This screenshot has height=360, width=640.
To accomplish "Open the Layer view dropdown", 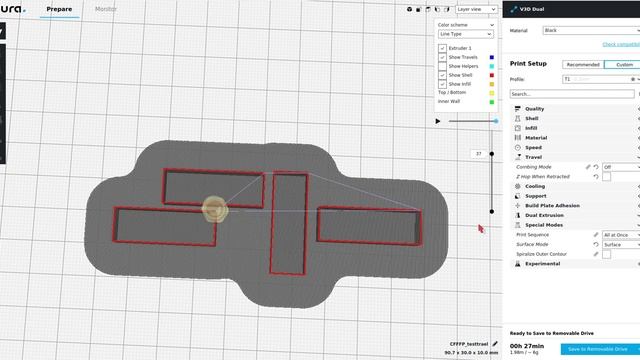I will pyautogui.click(x=476, y=9).
